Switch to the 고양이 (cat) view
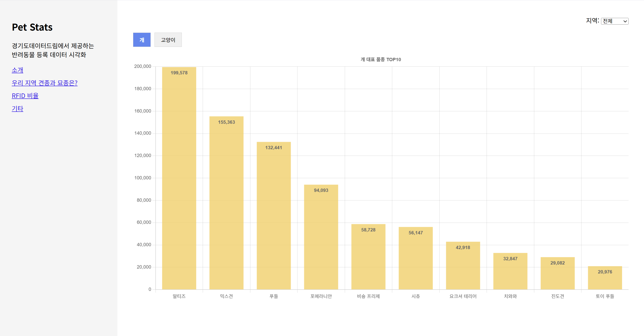644x336 pixels. pyautogui.click(x=168, y=40)
